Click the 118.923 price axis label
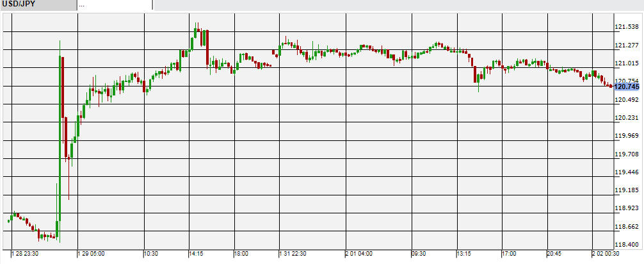The width and height of the screenshot is (644, 264). coord(627,208)
